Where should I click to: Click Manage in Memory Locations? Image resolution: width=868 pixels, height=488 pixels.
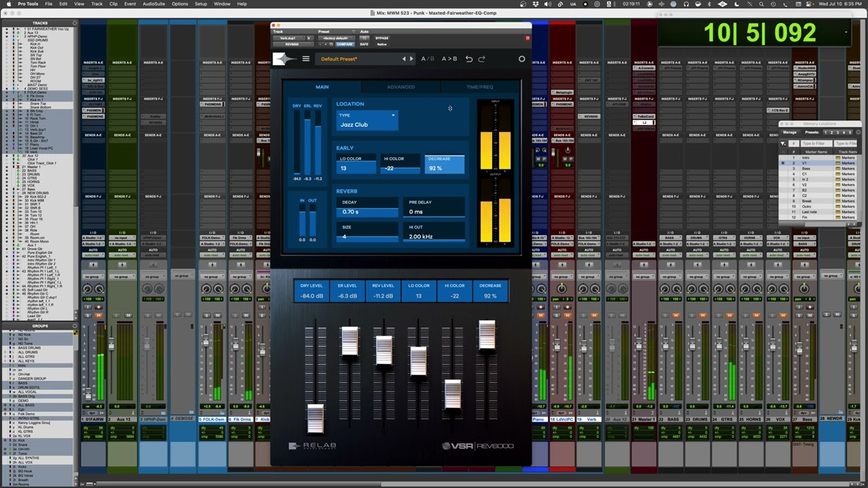tap(790, 132)
